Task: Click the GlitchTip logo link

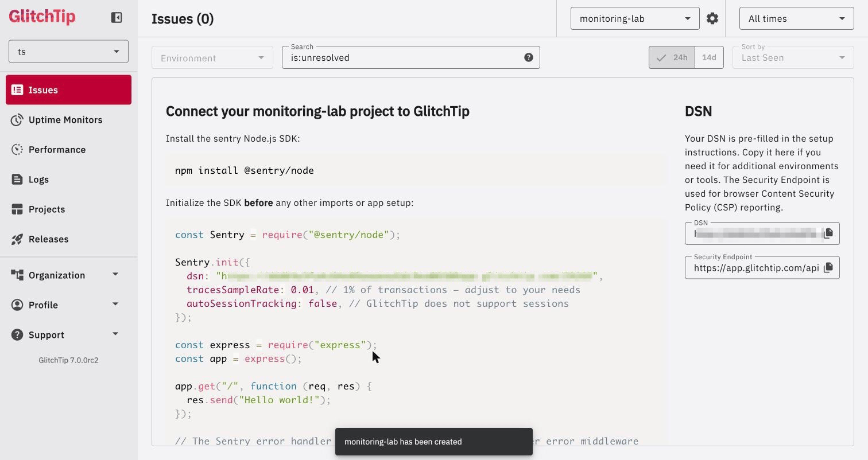Action: point(42,17)
